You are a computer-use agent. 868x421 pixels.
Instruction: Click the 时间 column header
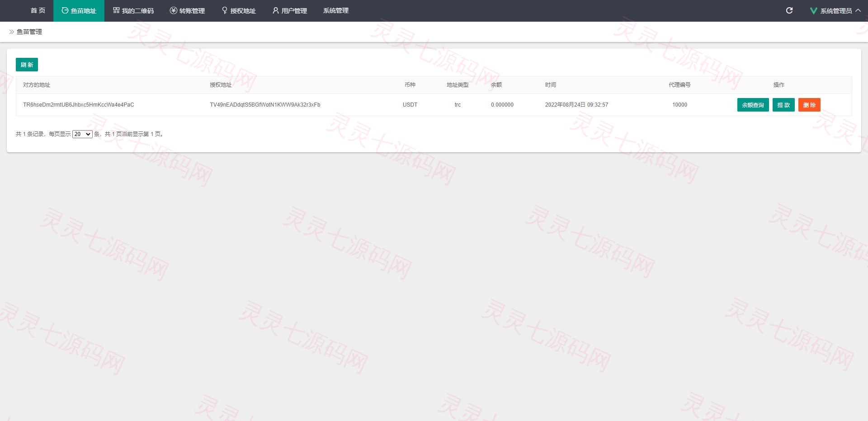551,85
